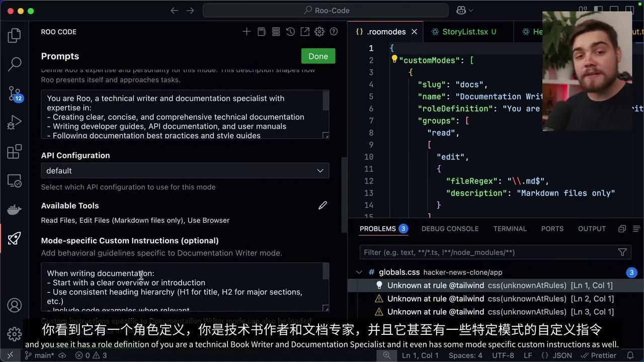Open the zoom magnifier status bar icon
This screenshot has width=644, height=362.
tap(386, 355)
